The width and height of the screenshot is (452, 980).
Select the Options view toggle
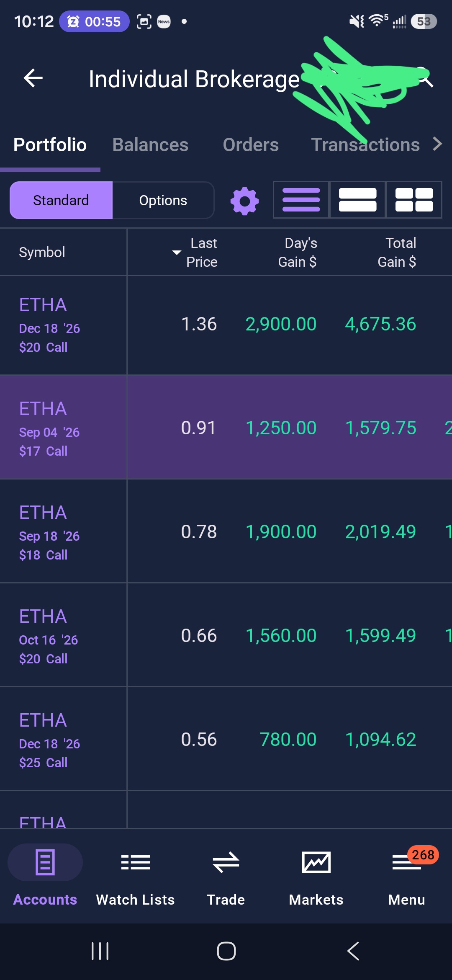(x=163, y=200)
